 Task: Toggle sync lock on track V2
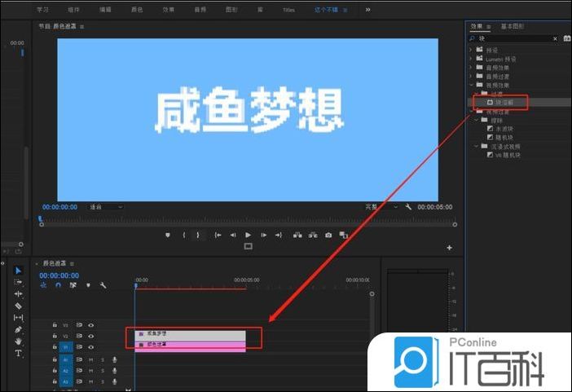(x=79, y=336)
